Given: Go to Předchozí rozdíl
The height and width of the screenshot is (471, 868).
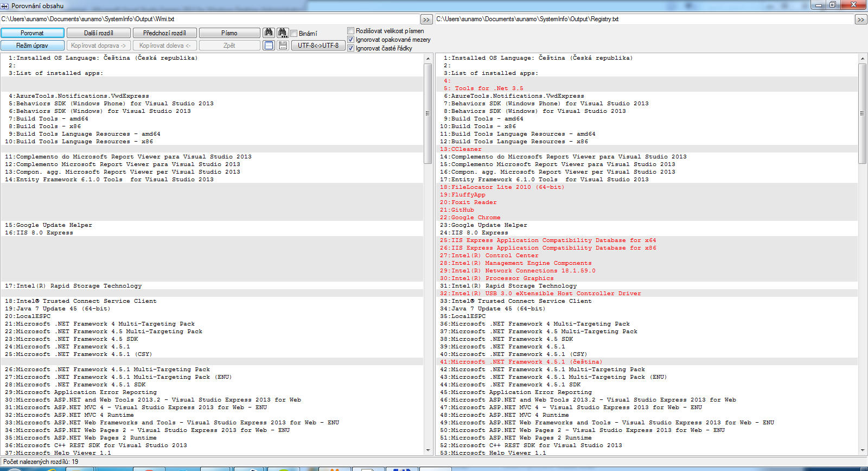Looking at the screenshot, I should pyautogui.click(x=165, y=33).
